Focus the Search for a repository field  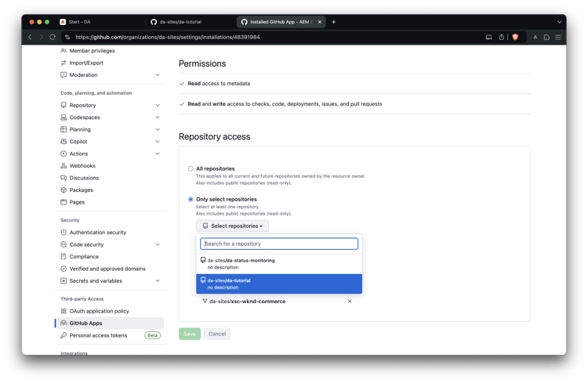click(279, 244)
